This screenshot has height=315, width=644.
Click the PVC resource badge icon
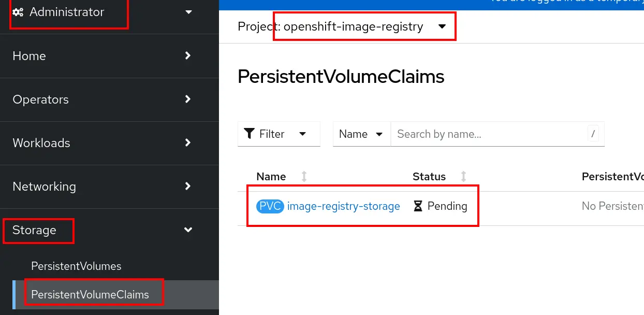270,206
